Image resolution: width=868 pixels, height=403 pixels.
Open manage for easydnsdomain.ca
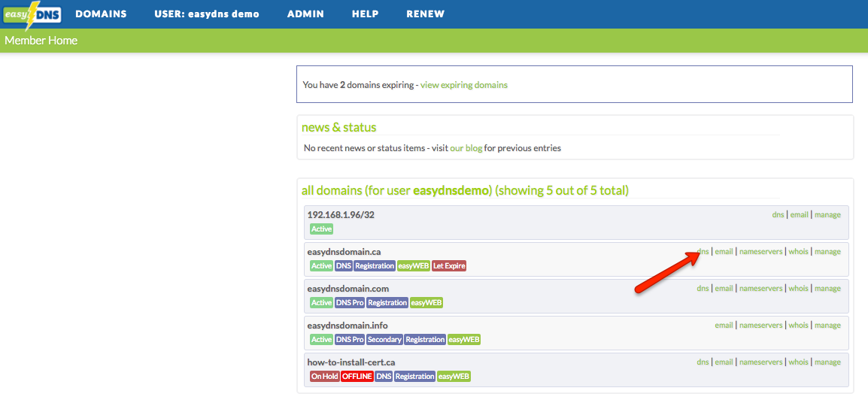point(827,251)
